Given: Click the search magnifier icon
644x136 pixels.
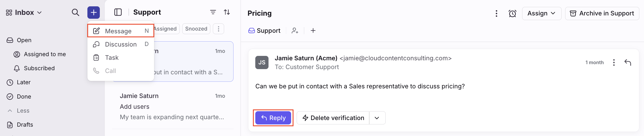Looking at the screenshot, I should pyautogui.click(x=75, y=12).
